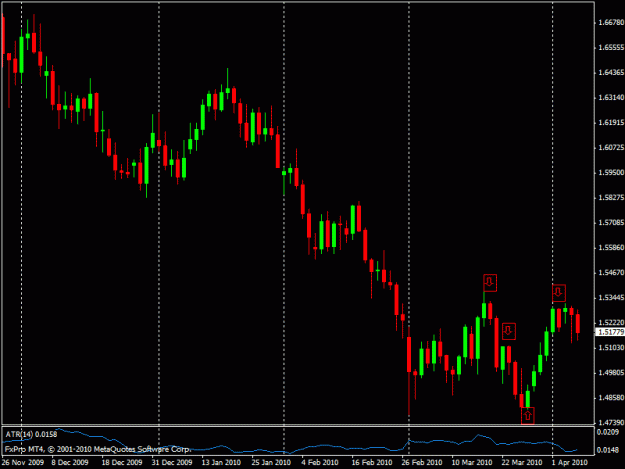Click the date label 10 Mar 2010
625x469 pixels.
pos(472,462)
